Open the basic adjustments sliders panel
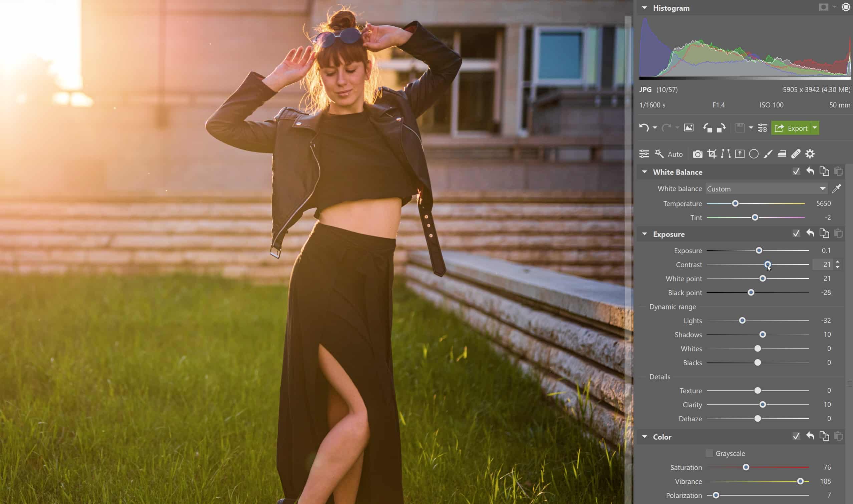853x504 pixels. point(644,154)
